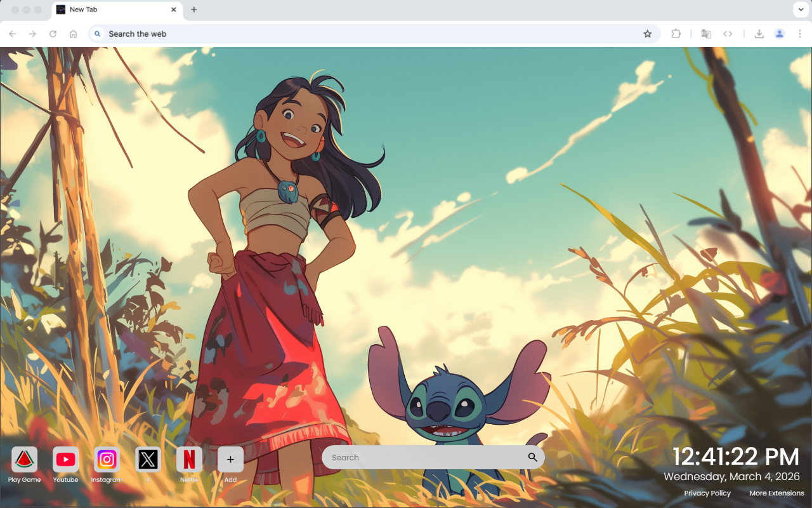This screenshot has height=508, width=812.
Task: Click the wallpaper page Search field
Action: click(x=433, y=457)
